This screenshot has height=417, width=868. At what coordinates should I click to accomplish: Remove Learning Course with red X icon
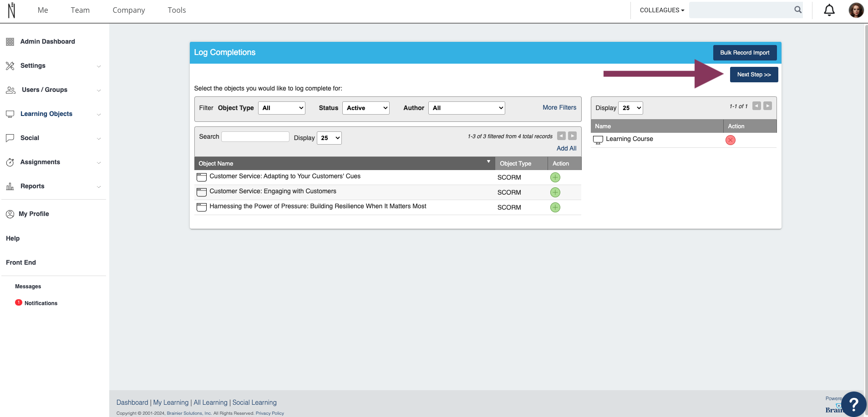coord(731,140)
